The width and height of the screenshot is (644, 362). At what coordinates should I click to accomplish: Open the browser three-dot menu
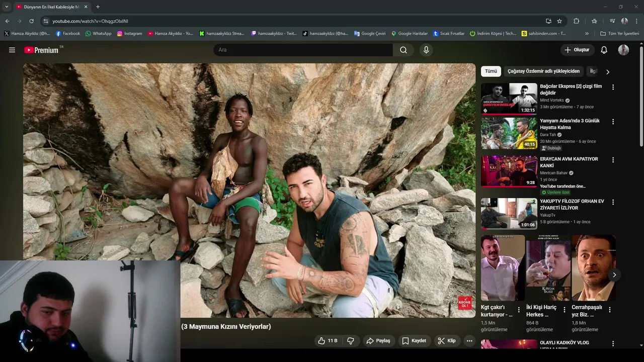coord(636,21)
